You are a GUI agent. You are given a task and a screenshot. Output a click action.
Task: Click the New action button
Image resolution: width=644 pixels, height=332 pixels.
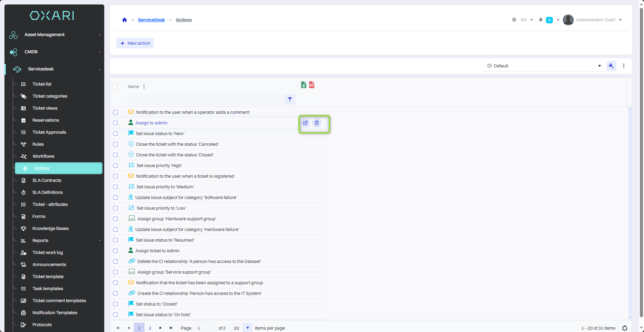(x=135, y=43)
